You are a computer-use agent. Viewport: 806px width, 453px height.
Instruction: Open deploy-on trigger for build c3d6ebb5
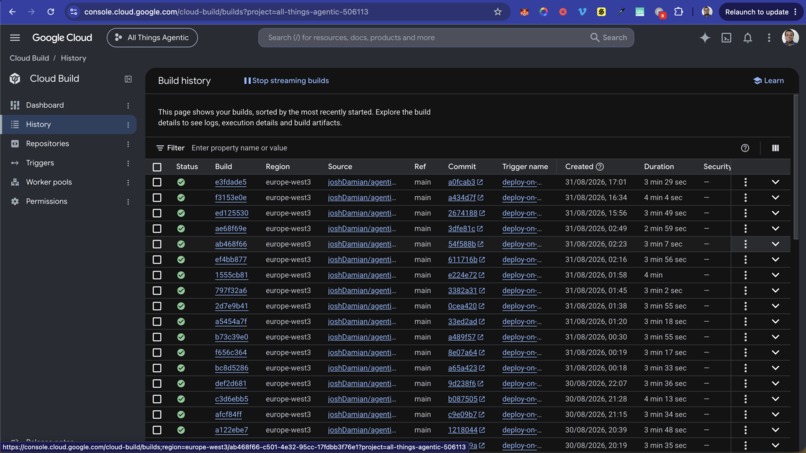click(522, 399)
